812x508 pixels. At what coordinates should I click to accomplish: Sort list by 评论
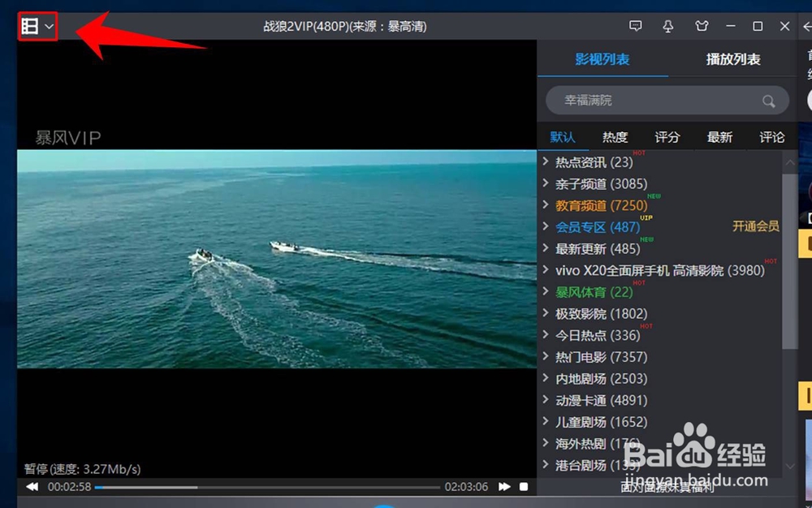771,137
